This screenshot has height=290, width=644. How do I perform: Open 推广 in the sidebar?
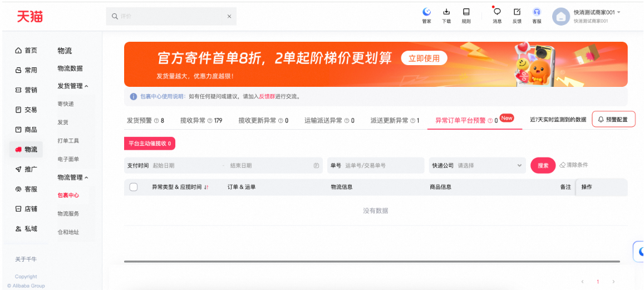pos(27,169)
